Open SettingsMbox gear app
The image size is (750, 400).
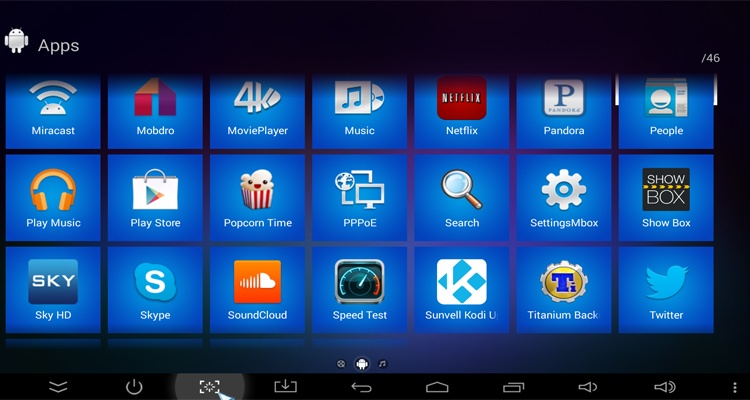pyautogui.click(x=564, y=198)
